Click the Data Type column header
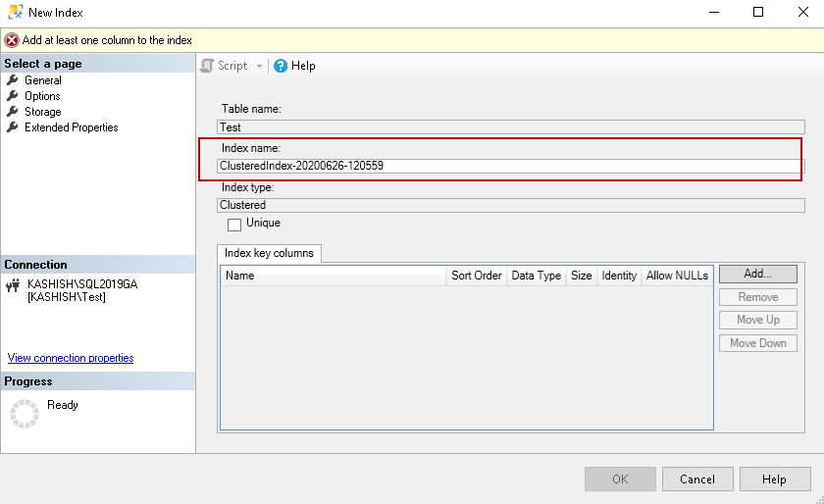The width and height of the screenshot is (824, 504). (x=537, y=276)
